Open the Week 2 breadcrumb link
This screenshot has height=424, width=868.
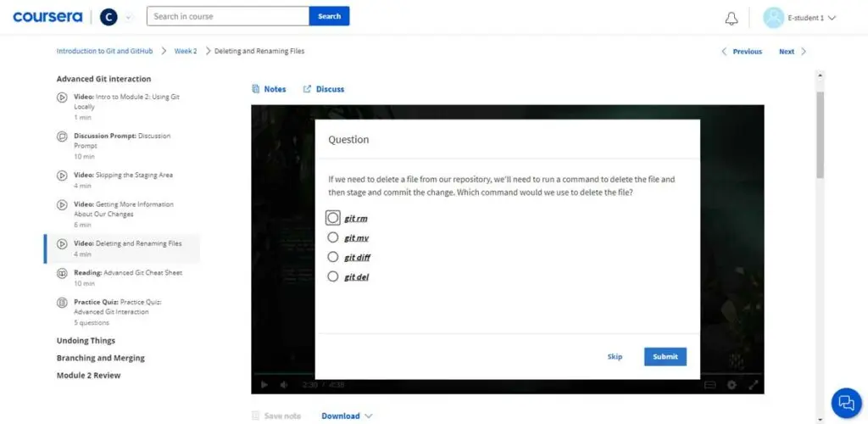(x=186, y=51)
